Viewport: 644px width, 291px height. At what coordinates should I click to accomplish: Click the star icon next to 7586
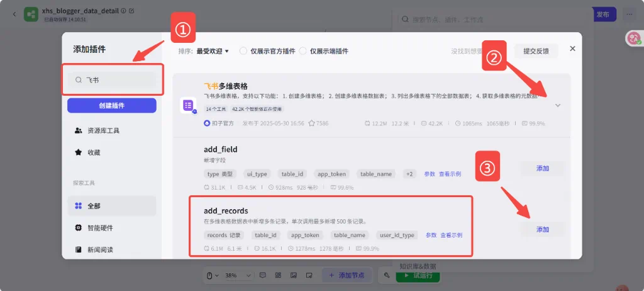coord(311,123)
